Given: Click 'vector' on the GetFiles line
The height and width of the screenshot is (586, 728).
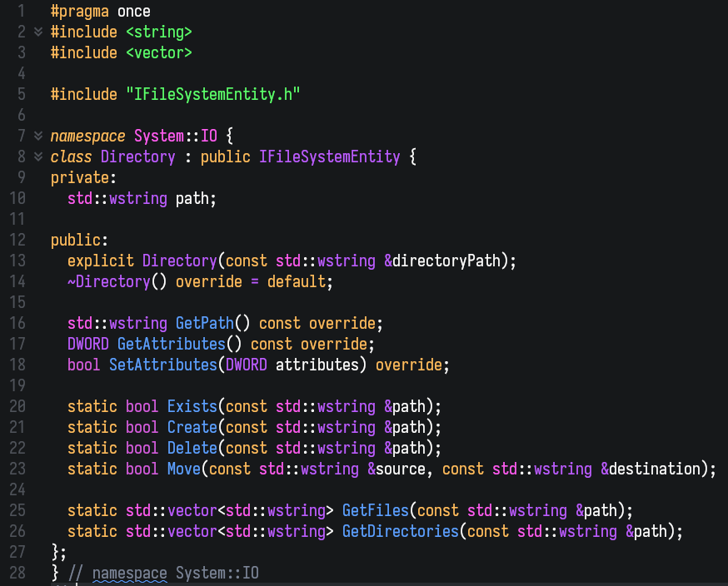Looking at the screenshot, I should [192, 511].
